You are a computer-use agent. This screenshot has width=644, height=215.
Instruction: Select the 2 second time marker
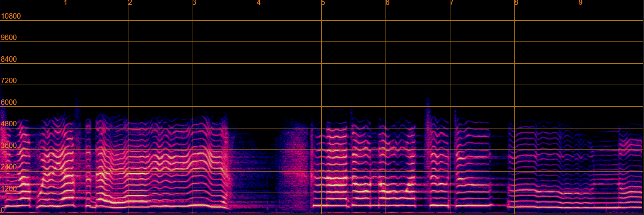click(130, 3)
